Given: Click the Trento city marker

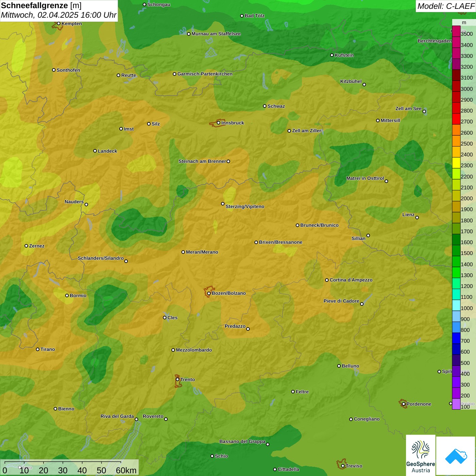Looking at the screenshot, I should click(177, 379).
